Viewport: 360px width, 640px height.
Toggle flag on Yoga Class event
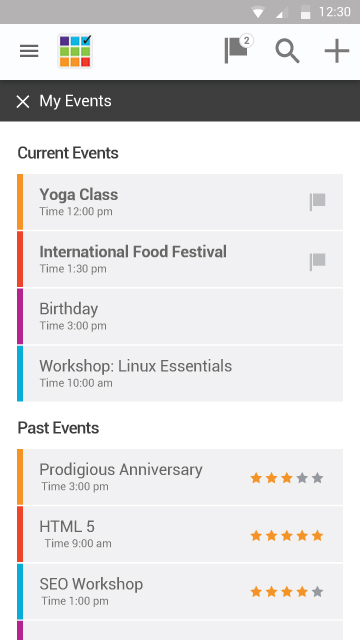(317, 202)
